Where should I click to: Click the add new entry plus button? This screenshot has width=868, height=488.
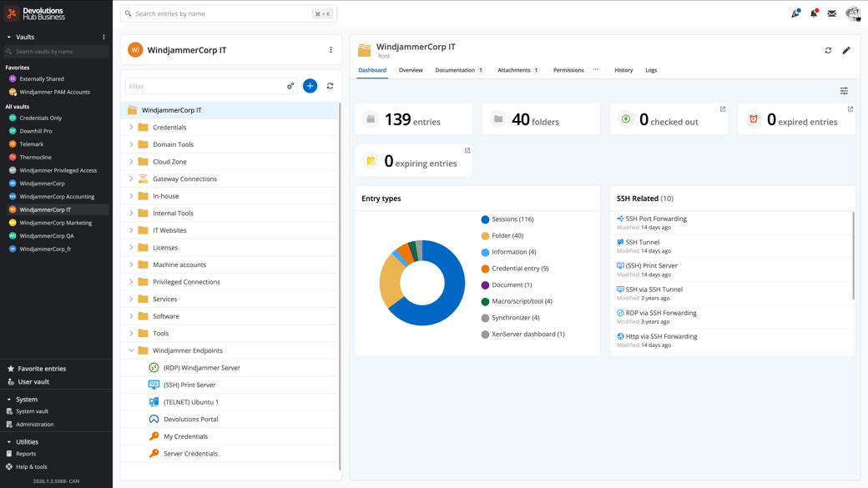(310, 86)
